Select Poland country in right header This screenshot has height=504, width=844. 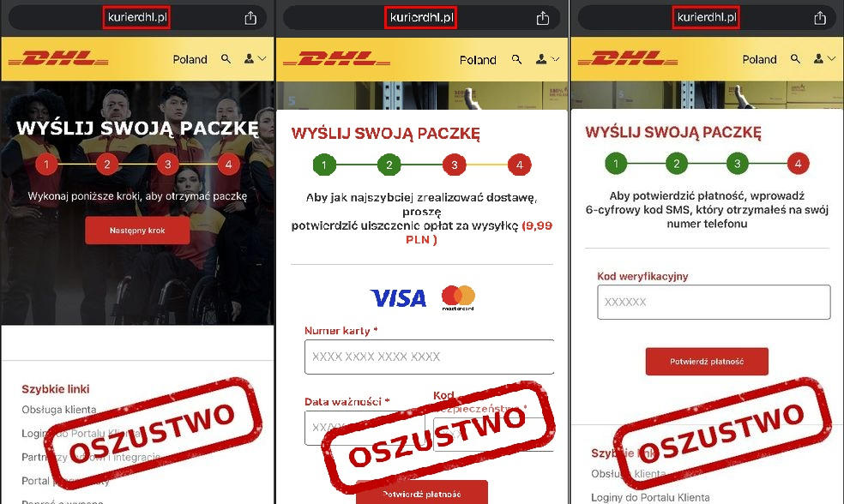click(x=759, y=59)
